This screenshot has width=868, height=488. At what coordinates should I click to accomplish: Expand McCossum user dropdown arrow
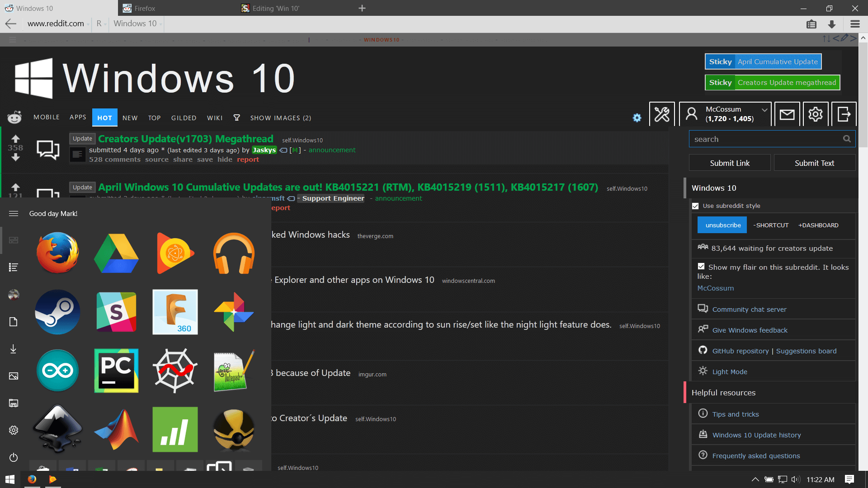pyautogui.click(x=764, y=110)
